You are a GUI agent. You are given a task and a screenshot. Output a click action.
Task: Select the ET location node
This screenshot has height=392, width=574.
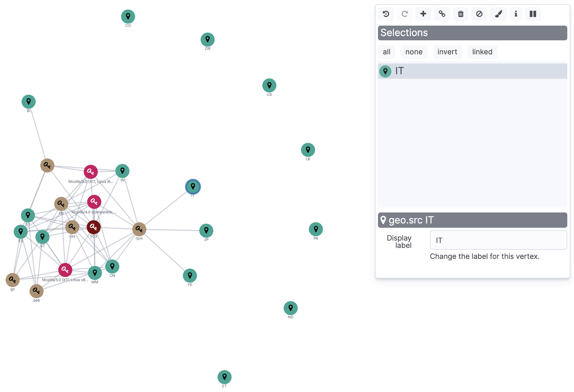224,377
